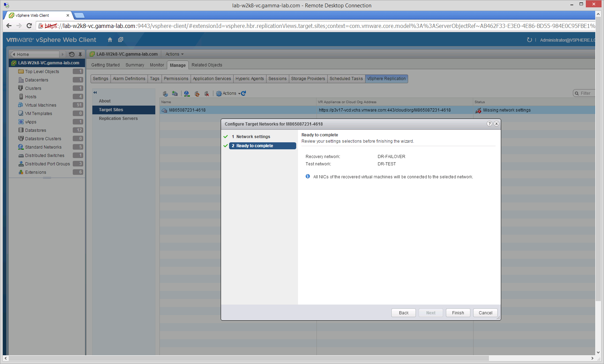Open the Scheduled Tasks sub-tab
The width and height of the screenshot is (604, 364).
point(346,79)
